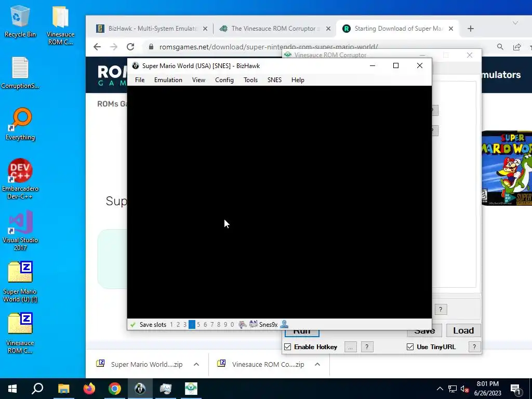The width and height of the screenshot is (532, 399).
Task: Open File Explorer from taskbar
Action: tap(63, 389)
